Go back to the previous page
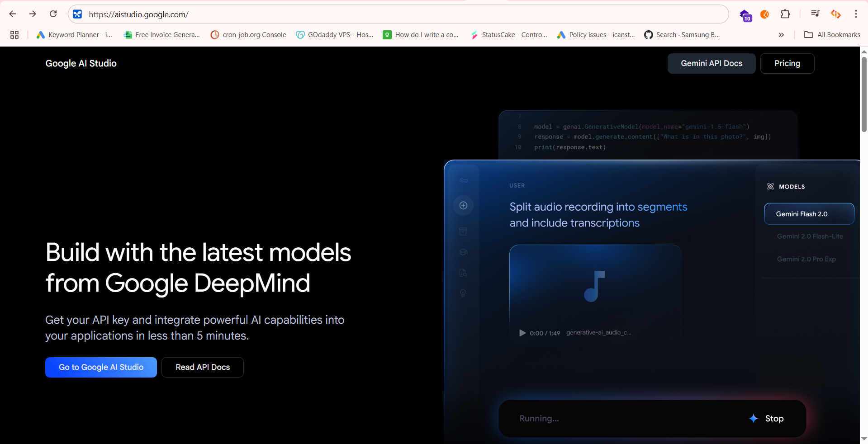The width and height of the screenshot is (868, 444). pyautogui.click(x=13, y=14)
